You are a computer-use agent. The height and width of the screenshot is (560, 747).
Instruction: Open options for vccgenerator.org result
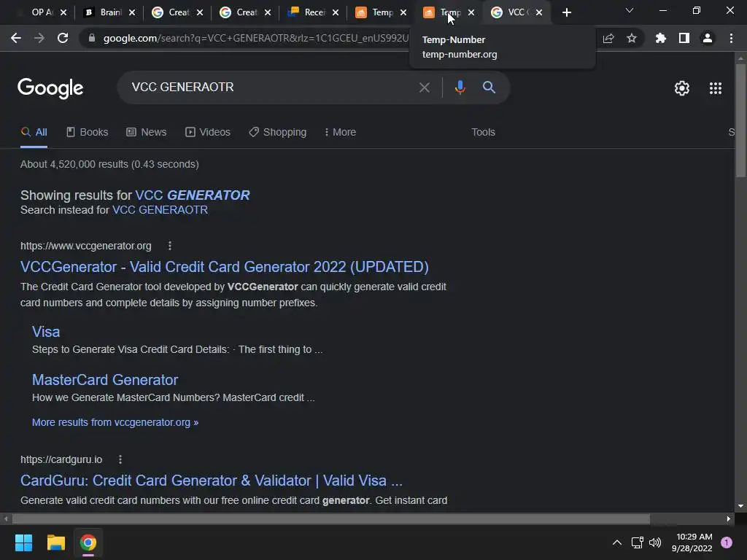tap(169, 246)
